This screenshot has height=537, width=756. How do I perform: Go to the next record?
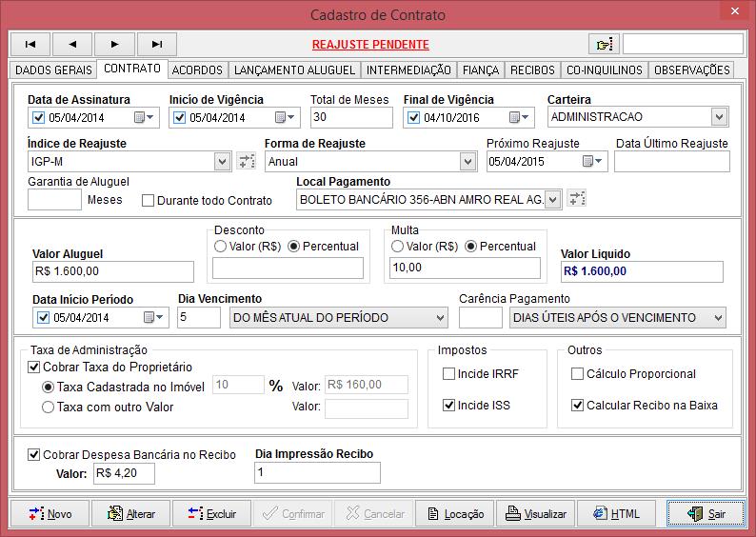click(x=114, y=44)
